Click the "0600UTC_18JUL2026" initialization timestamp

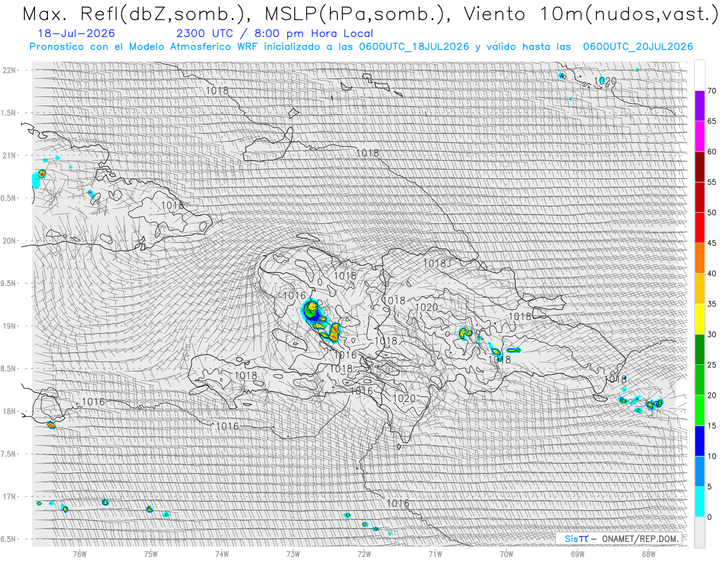414,47
